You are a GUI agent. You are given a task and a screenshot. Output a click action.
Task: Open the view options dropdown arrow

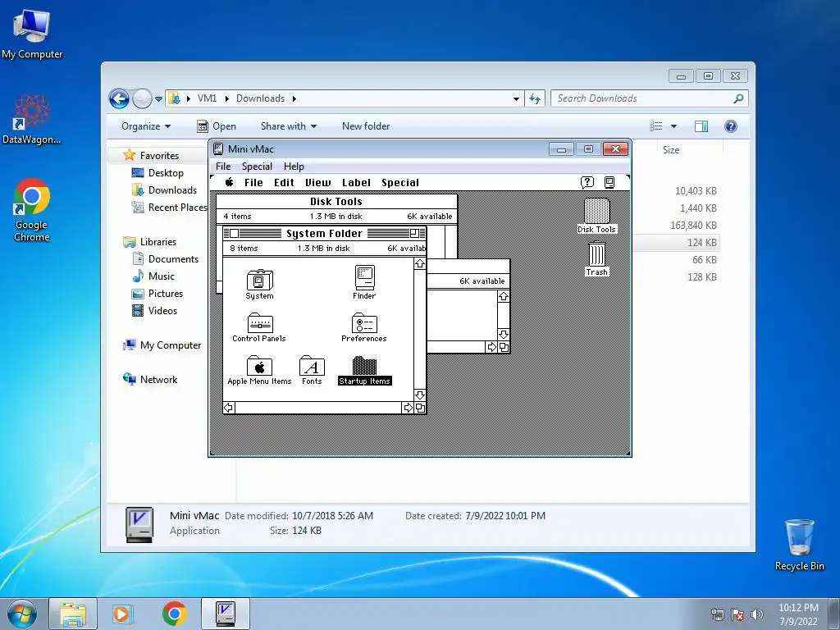(674, 126)
